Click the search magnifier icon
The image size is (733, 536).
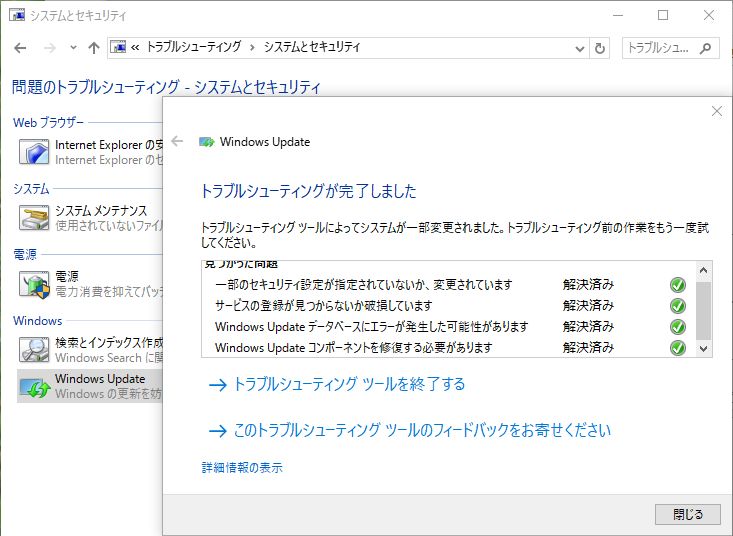tap(705, 48)
